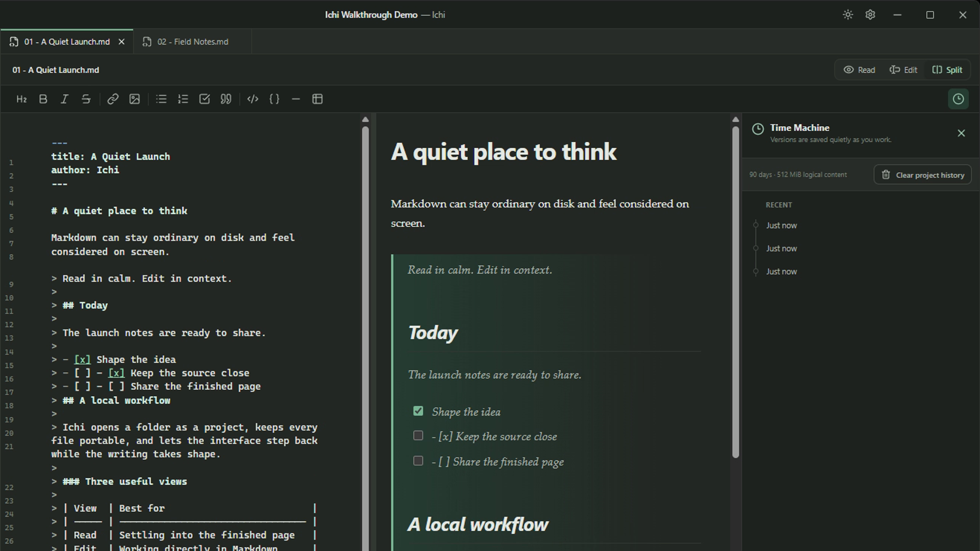Switch theme with the sun icon
Viewport: 980px width, 551px height.
[x=848, y=15]
